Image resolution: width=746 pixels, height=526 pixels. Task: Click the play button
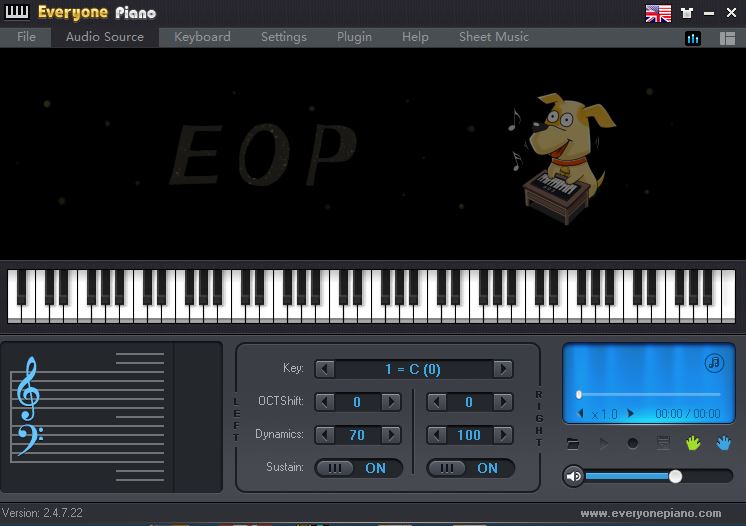tap(603, 444)
